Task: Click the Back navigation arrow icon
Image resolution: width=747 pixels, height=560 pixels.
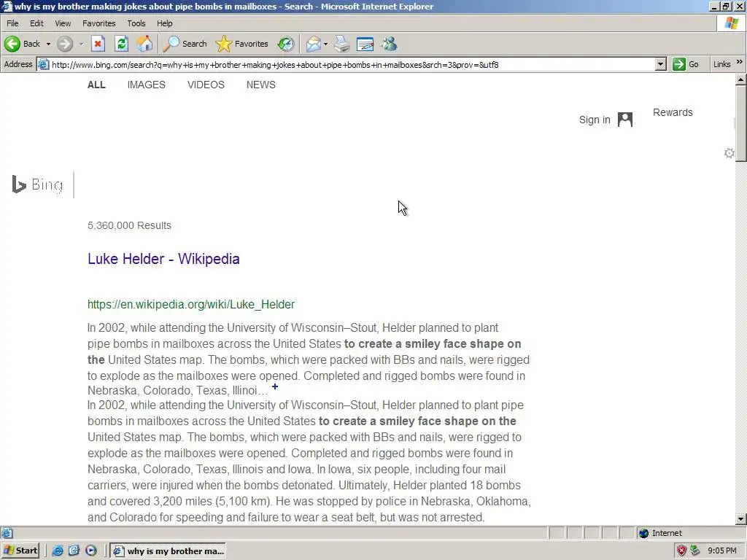Action: tap(12, 44)
